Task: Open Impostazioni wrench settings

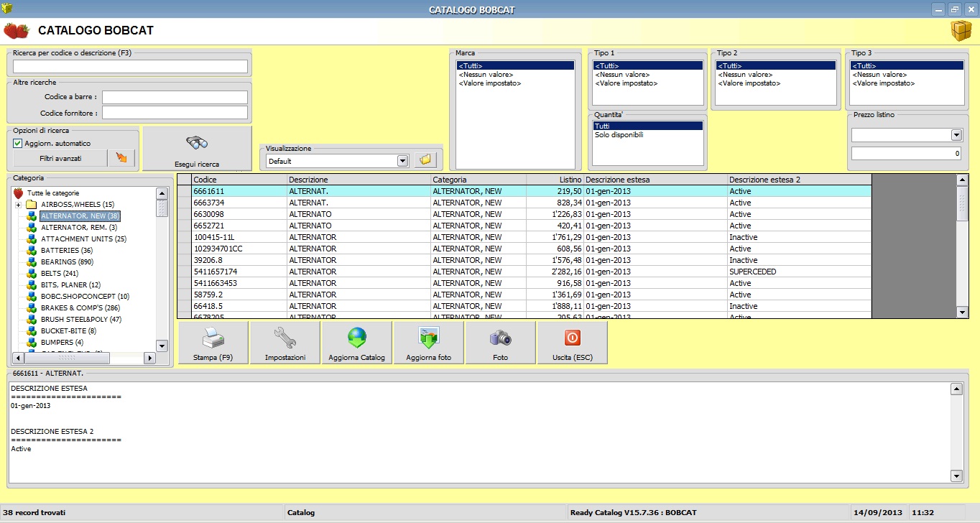Action: click(285, 343)
